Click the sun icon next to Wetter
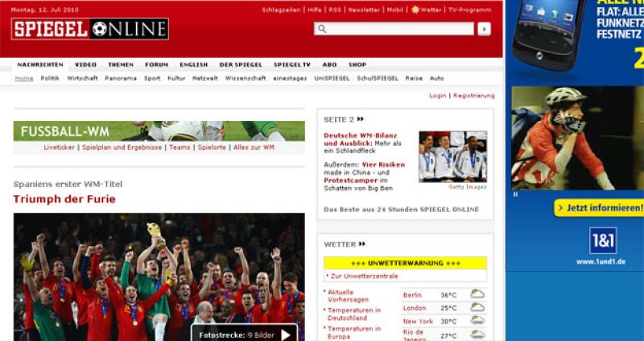644x341 pixels. pyautogui.click(x=415, y=10)
